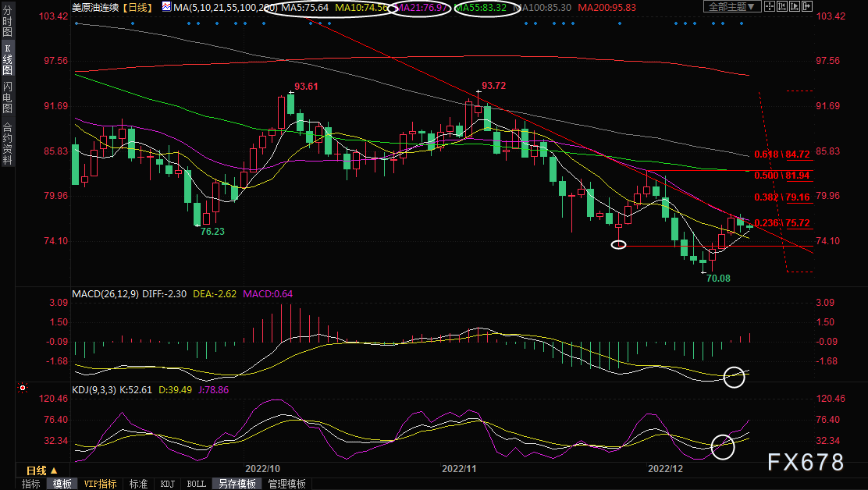Open 合约资料 in the left sidebar
Screen dimensions: 868x490
pos(7,143)
